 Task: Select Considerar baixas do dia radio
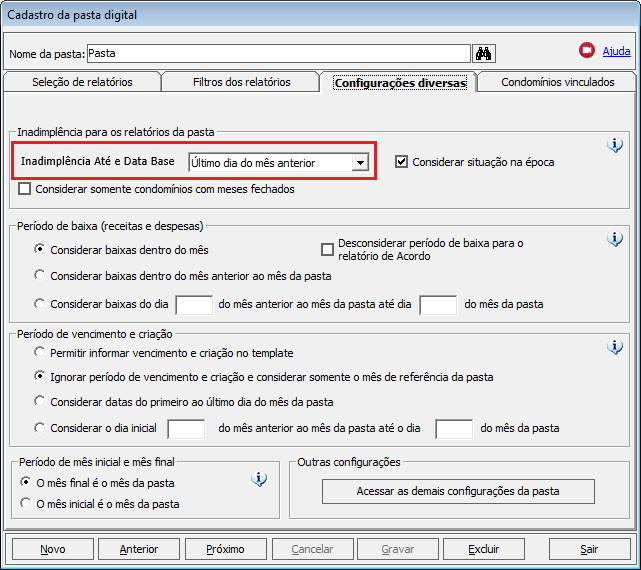coord(39,304)
